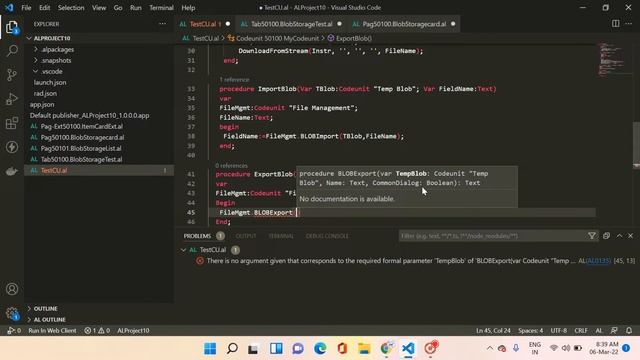The height and width of the screenshot is (360, 640).
Task: Open the problems filter funnel icon
Action: coord(591,236)
